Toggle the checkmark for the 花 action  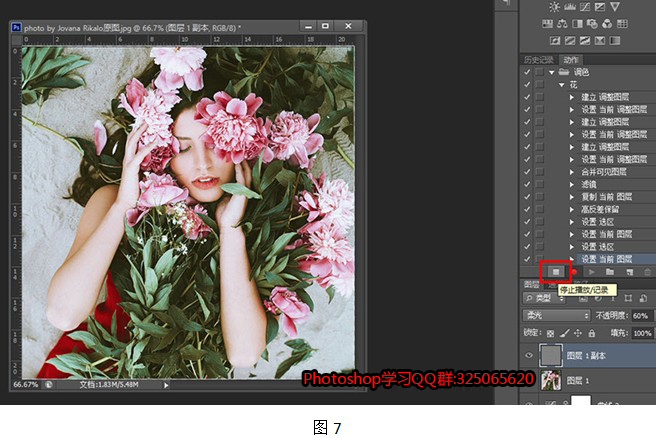pos(527,84)
